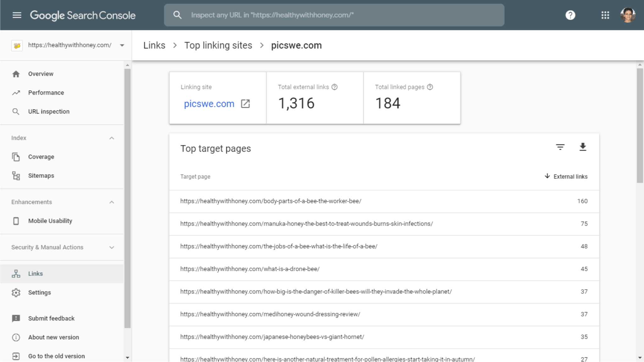Click Go to the old version
Screen dimensions: 644x362
point(56,356)
